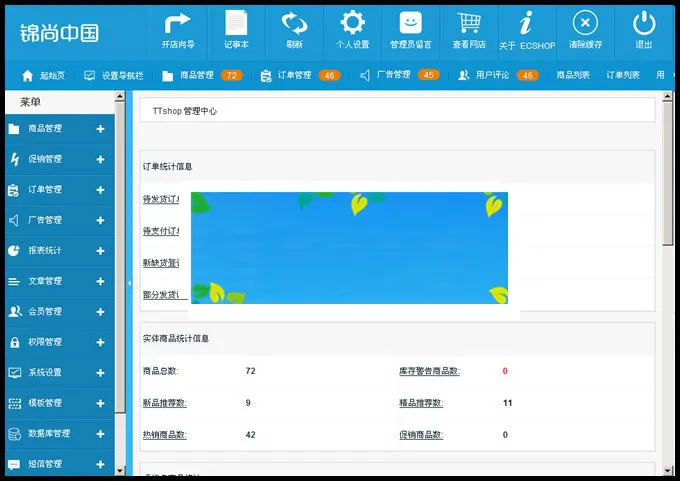
Task: Click the 清除缓存 clear cache icon
Action: coord(585,24)
